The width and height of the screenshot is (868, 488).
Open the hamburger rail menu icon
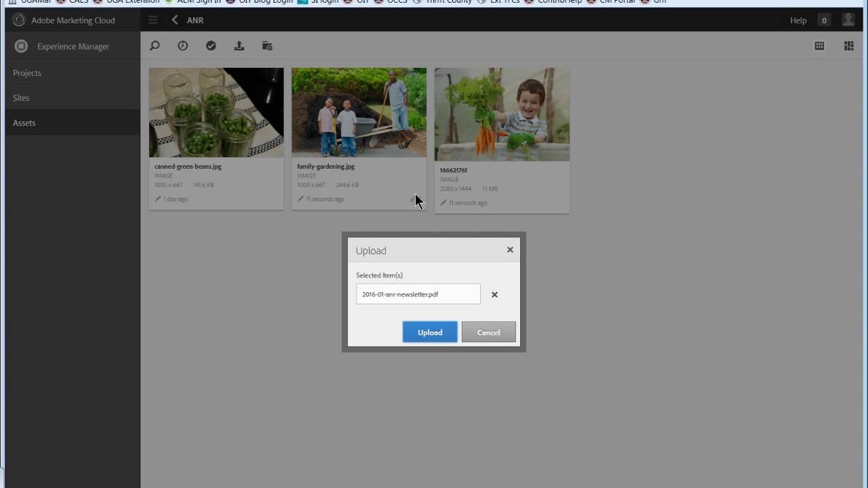pyautogui.click(x=153, y=20)
